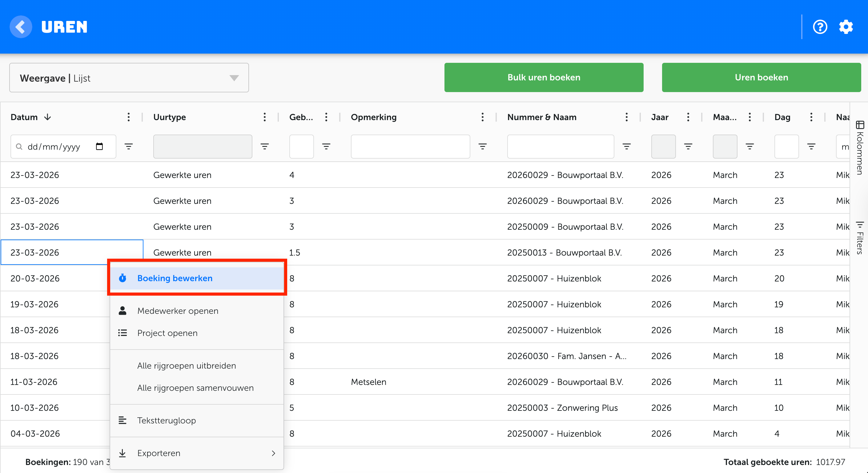Open Uurtype column options menu
Screen dimensions: 868x473
(x=264, y=117)
